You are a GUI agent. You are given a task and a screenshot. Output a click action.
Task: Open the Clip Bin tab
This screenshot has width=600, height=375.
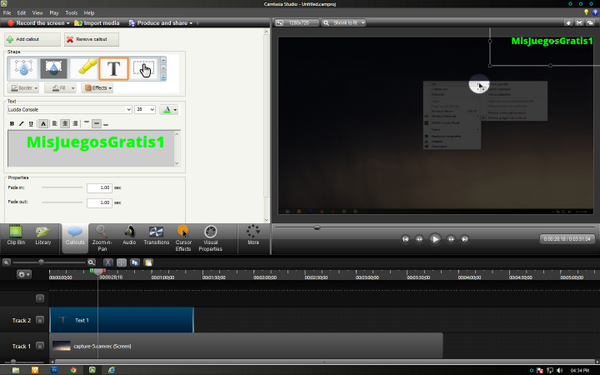click(16, 235)
